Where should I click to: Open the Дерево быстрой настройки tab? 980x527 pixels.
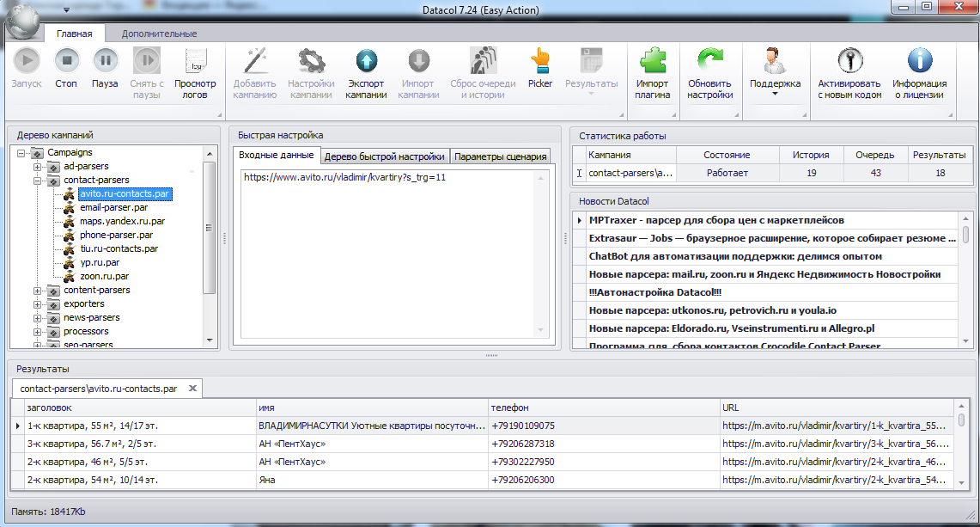tap(385, 156)
